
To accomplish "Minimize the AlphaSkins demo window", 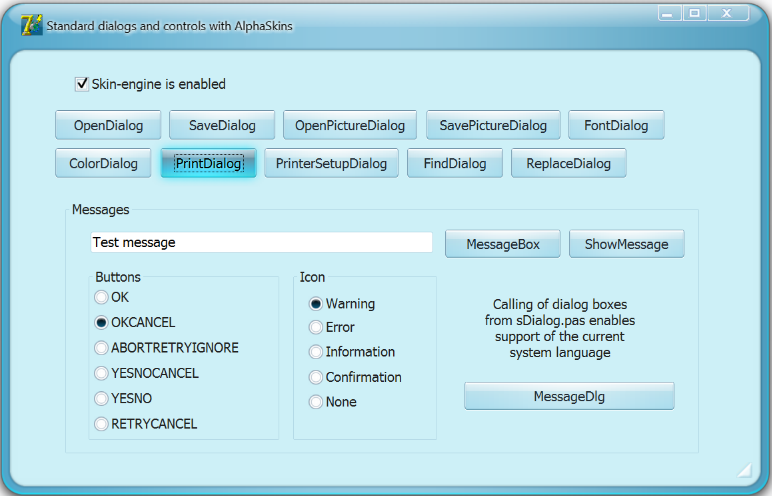I will click(x=670, y=13).
